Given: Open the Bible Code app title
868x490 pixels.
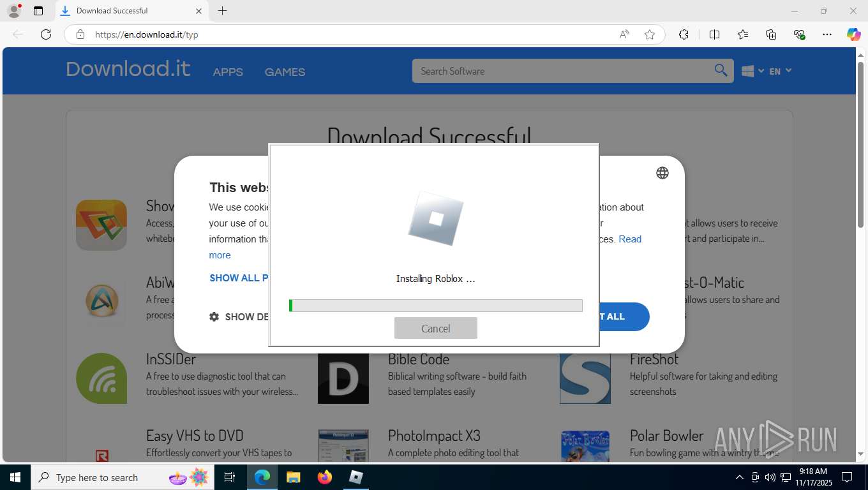Looking at the screenshot, I should pyautogui.click(x=419, y=359).
